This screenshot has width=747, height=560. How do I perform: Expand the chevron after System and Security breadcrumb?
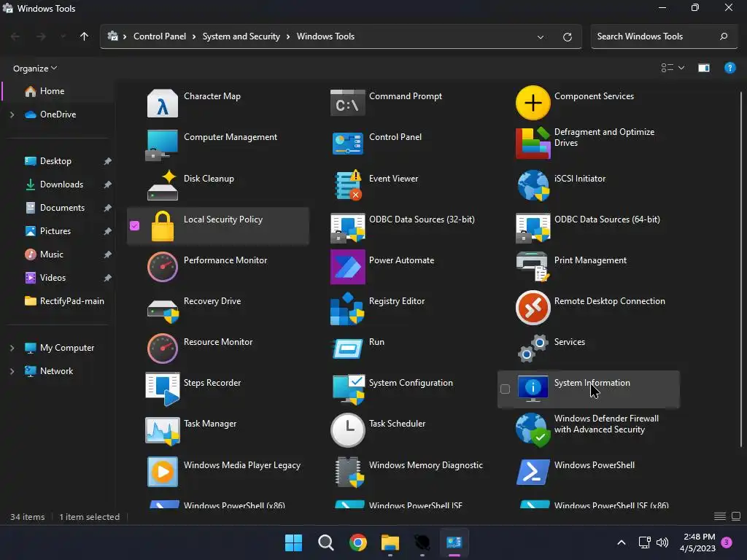click(x=287, y=36)
